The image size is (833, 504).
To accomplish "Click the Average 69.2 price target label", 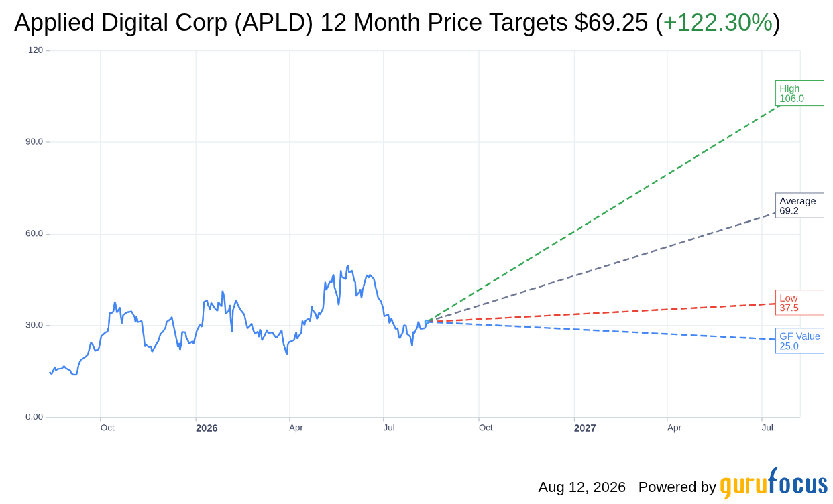I will click(x=799, y=206).
